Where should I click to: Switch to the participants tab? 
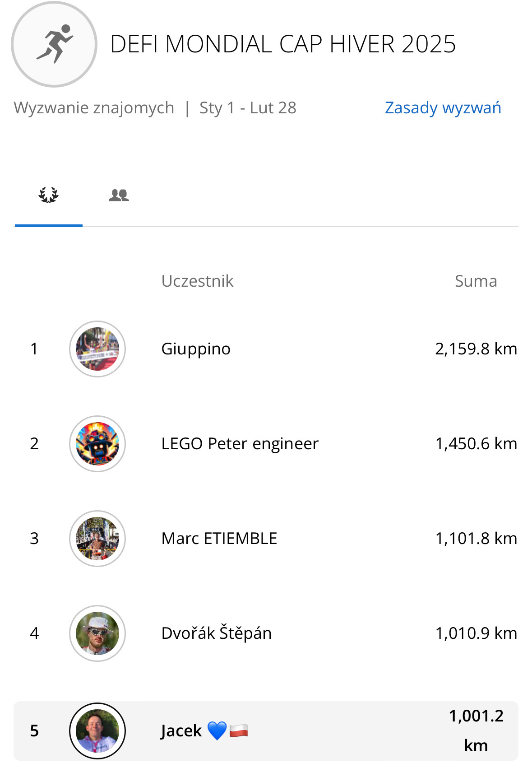pos(119,195)
